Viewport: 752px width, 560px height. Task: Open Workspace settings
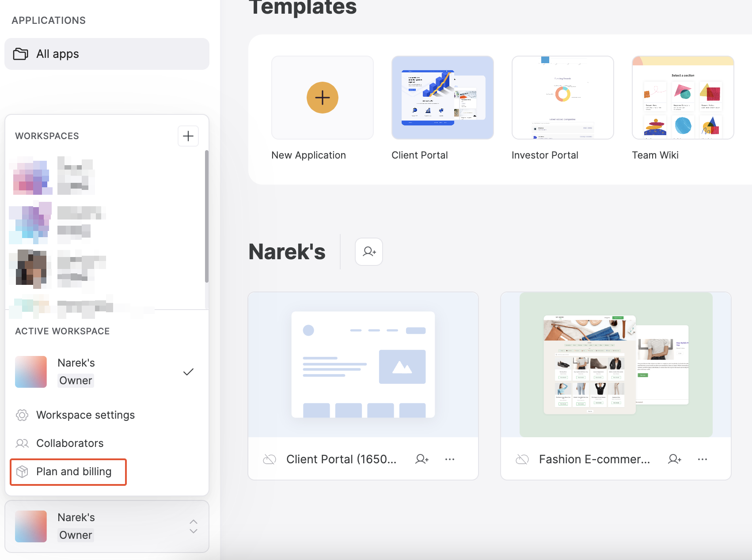click(x=85, y=415)
